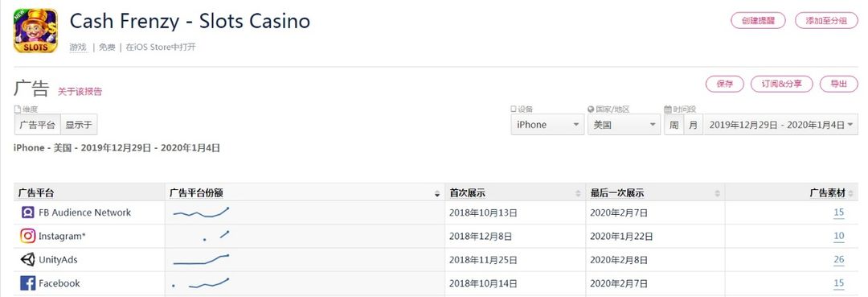Open UnityAds creatives count 26
The width and height of the screenshot is (868, 297).
coord(838,259)
